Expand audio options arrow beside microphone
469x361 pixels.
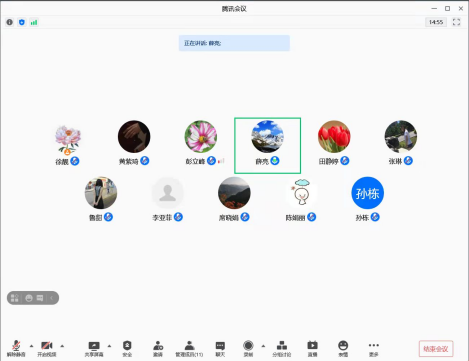[x=32, y=346]
